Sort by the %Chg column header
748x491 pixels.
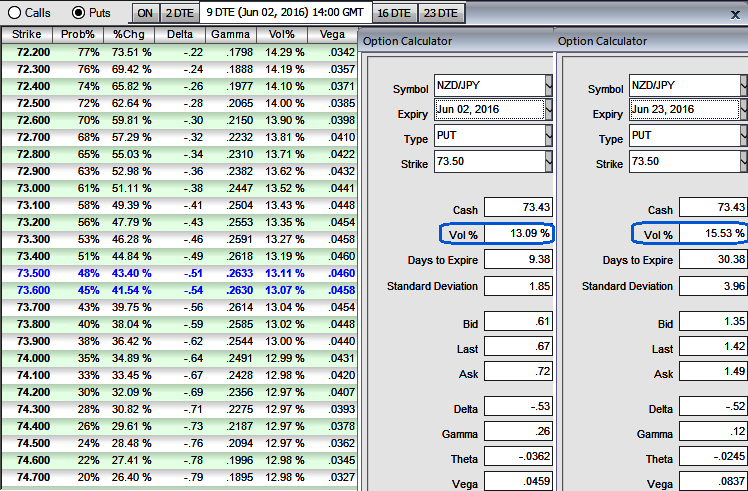click(x=129, y=34)
